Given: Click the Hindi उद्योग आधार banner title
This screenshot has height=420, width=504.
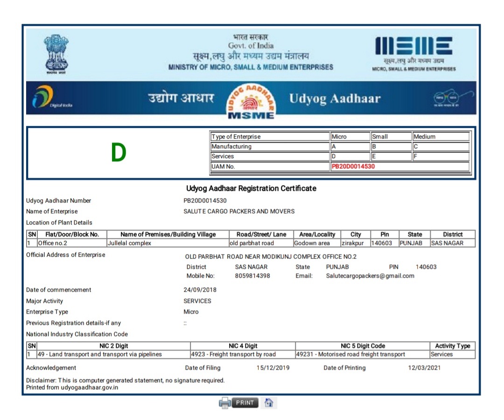Looking at the screenshot, I should point(181,98).
